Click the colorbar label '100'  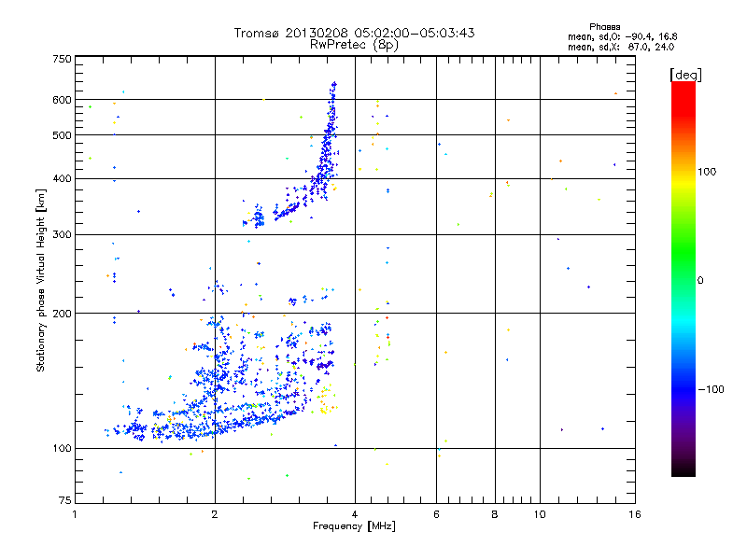(707, 172)
